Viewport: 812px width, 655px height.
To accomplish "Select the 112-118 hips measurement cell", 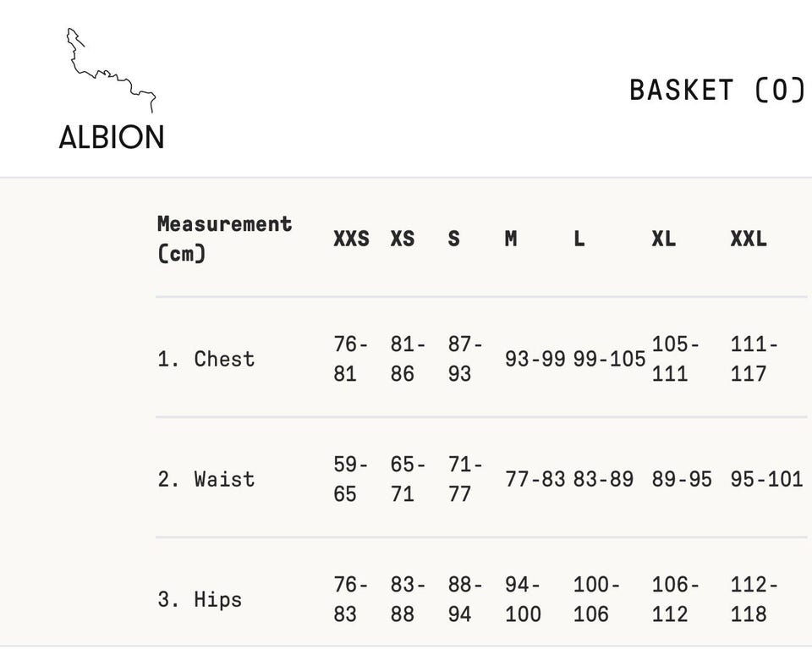I will (754, 599).
